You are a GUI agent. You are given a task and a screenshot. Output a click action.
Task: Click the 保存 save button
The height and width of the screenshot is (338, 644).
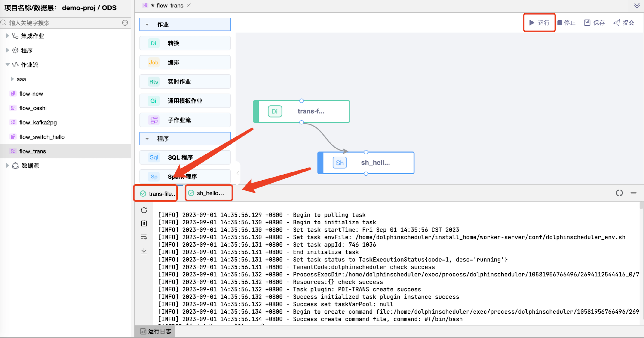(x=594, y=23)
